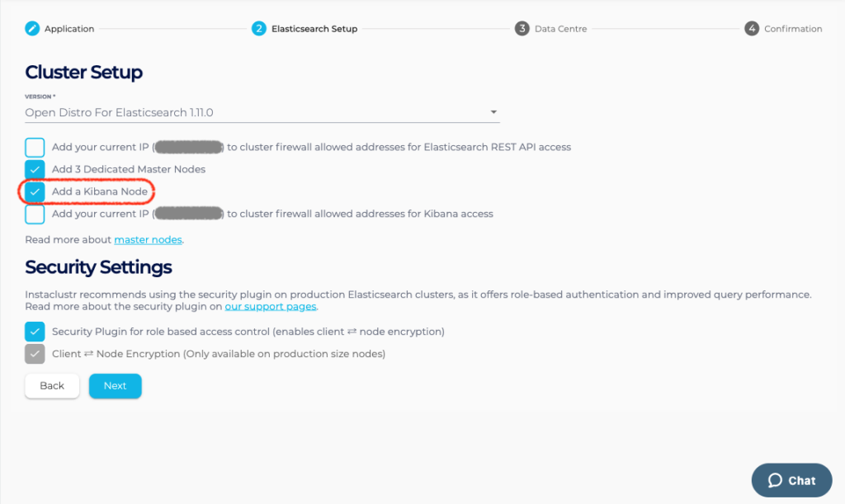Jump to the Confirmation step label
This screenshot has width=845, height=504.
tap(793, 29)
